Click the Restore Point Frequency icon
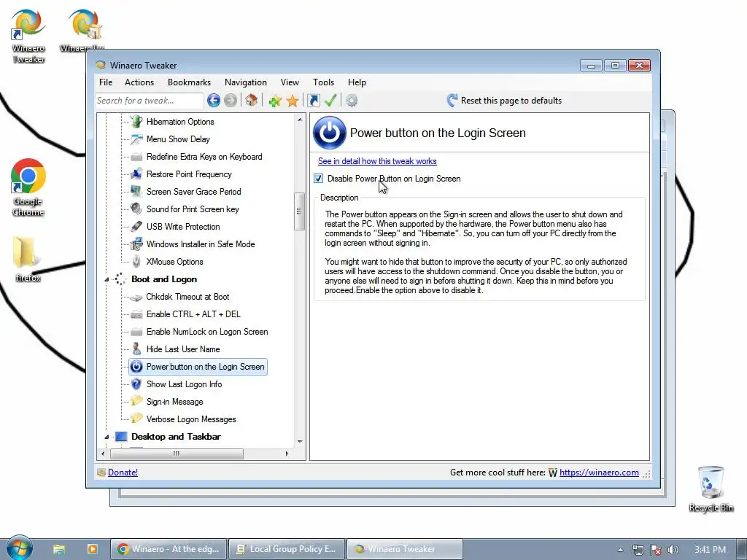Screen dimensions: 747x560 point(136,174)
